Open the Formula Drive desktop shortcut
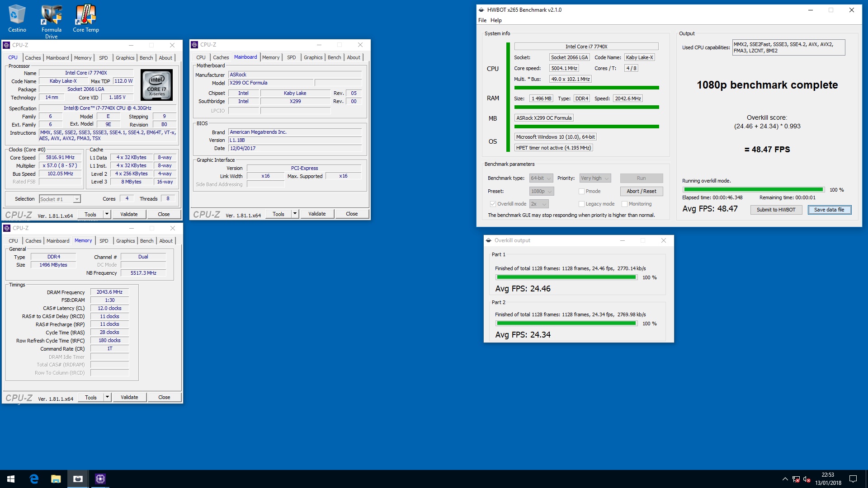868x488 pixels. coord(51,21)
